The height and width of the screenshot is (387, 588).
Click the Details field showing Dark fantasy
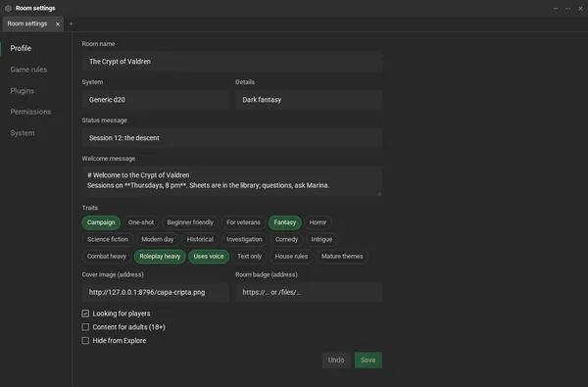tap(309, 100)
